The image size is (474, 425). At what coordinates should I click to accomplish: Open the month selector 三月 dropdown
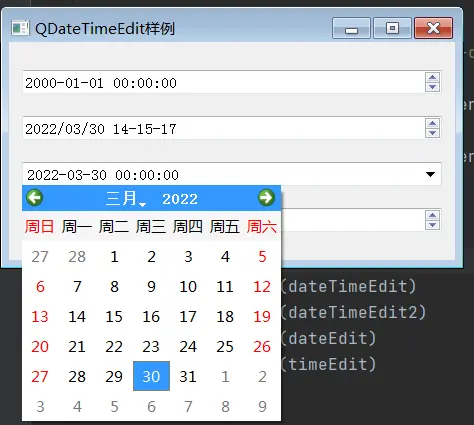coord(126,199)
